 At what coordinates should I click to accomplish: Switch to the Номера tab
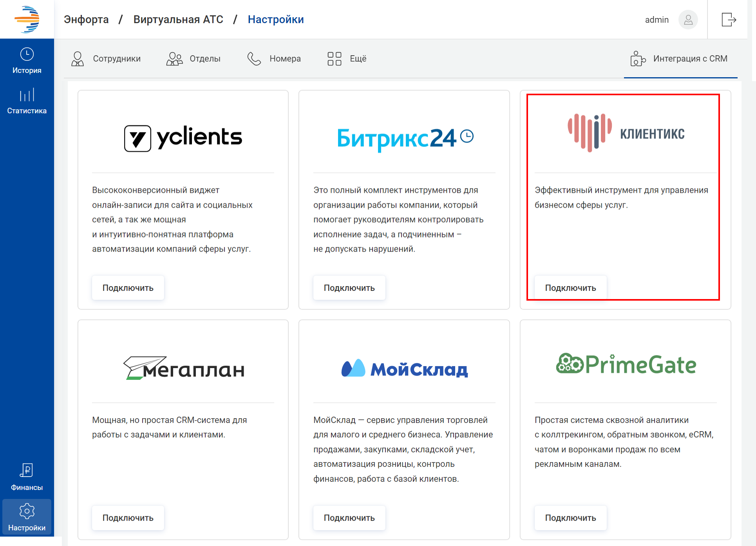[x=274, y=59]
